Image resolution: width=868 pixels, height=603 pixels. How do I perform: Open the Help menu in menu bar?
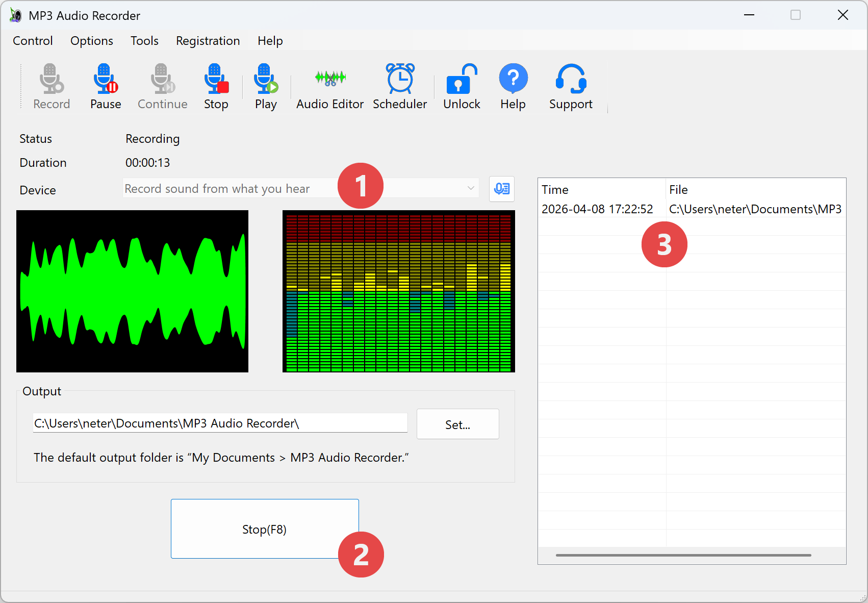point(270,41)
